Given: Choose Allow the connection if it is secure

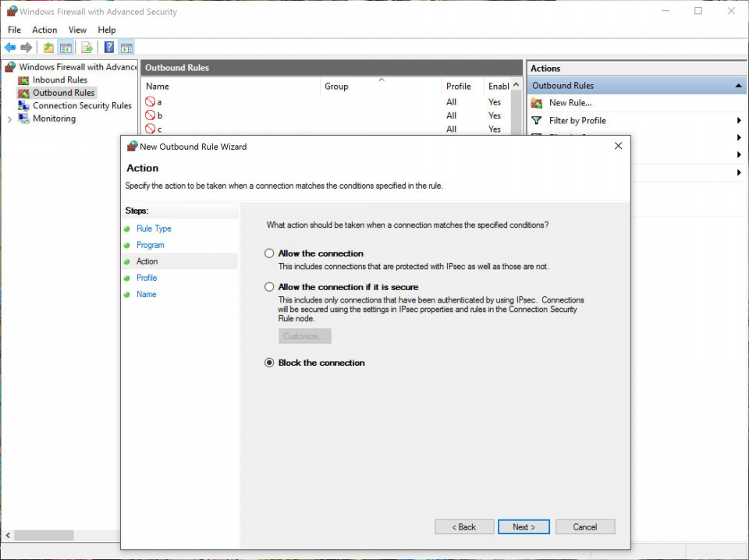Looking at the screenshot, I should (x=269, y=287).
